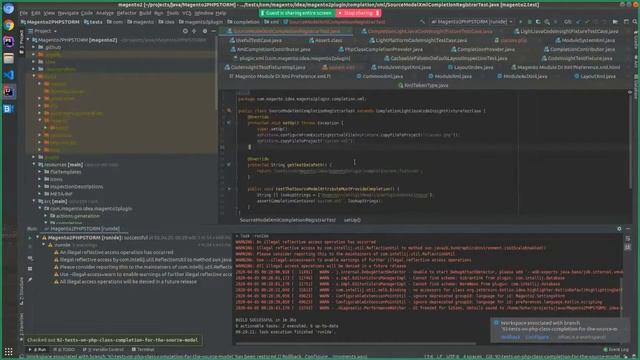Launch PhpStorm from the dock
The height and width of the screenshot is (360, 640).
coord(9,42)
